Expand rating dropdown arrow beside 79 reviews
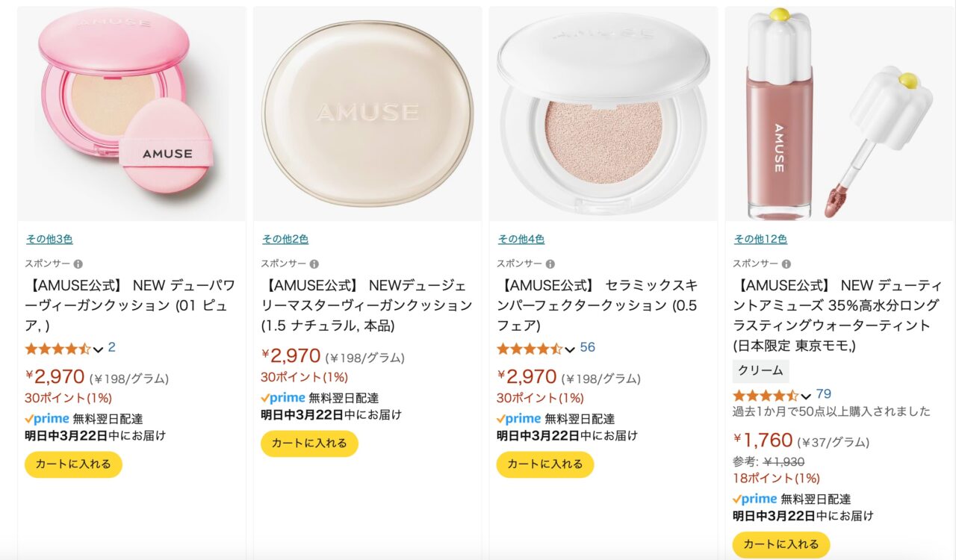This screenshot has width=956, height=560. point(806,396)
